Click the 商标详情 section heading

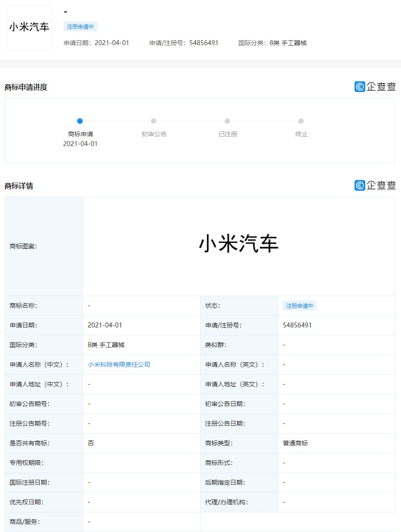click(x=19, y=186)
